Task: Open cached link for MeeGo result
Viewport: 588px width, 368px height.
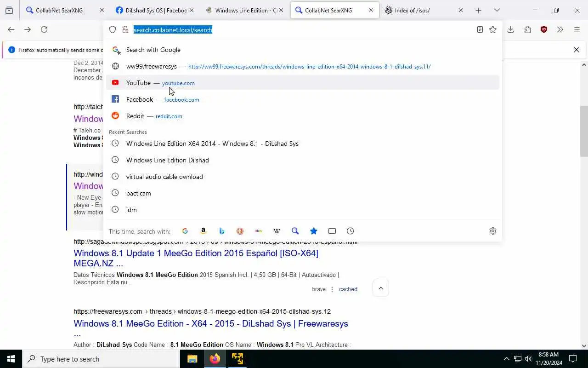Action: 348,289
